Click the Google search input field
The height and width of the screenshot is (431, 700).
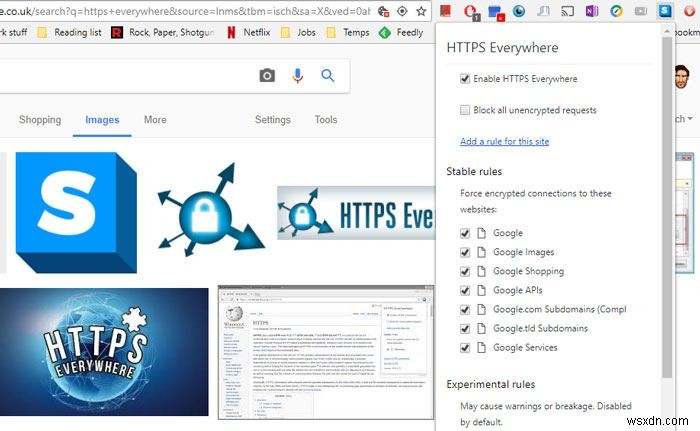125,75
